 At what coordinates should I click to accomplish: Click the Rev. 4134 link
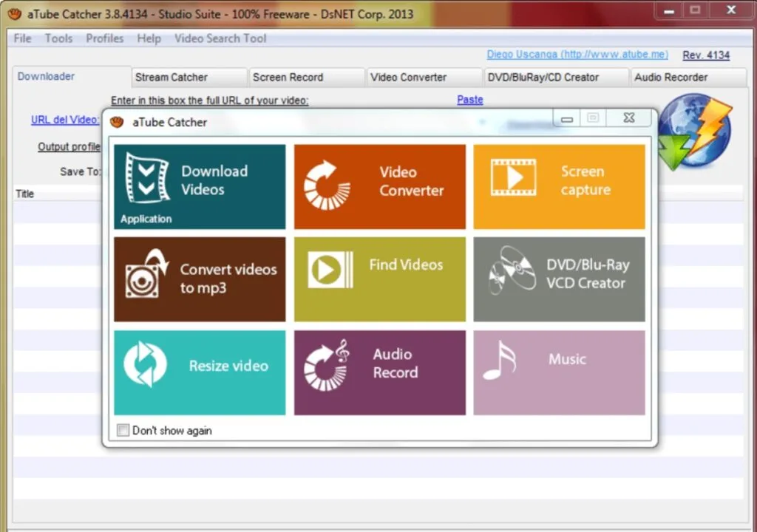[x=705, y=55]
